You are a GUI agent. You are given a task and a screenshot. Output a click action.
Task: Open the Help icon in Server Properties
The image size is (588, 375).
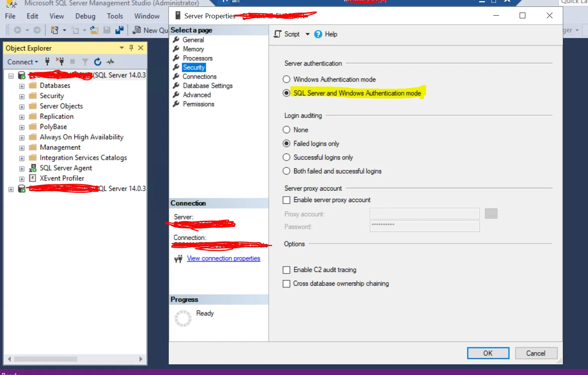coord(318,34)
